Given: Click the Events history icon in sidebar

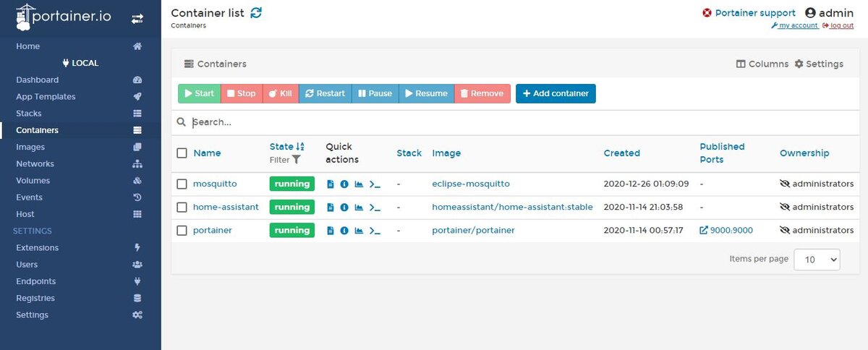Looking at the screenshot, I should [x=137, y=197].
